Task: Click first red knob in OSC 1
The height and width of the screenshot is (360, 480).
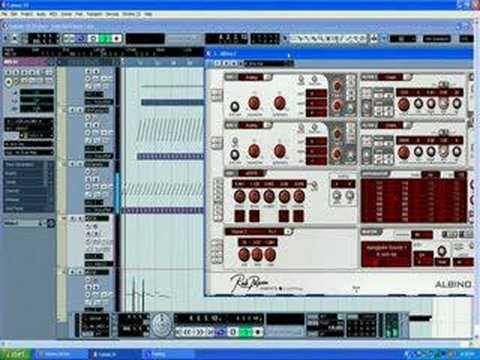Action: click(254, 103)
